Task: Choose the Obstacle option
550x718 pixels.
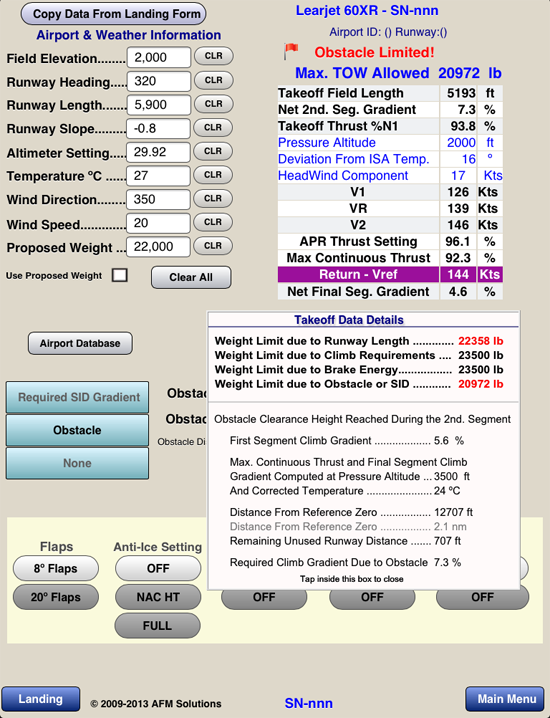Action: (x=77, y=430)
